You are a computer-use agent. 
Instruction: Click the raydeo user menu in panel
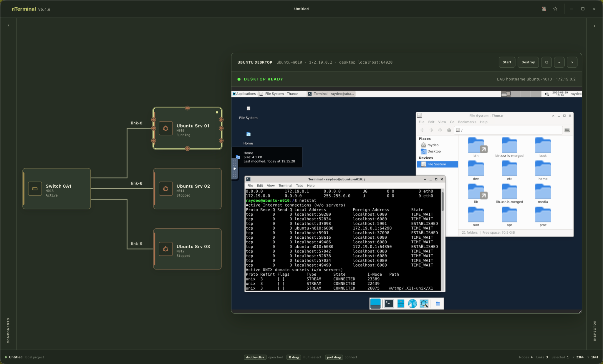tap(576, 94)
